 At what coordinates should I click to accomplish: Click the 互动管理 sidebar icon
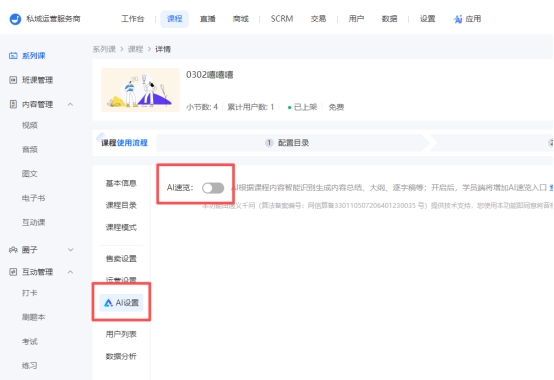point(13,272)
